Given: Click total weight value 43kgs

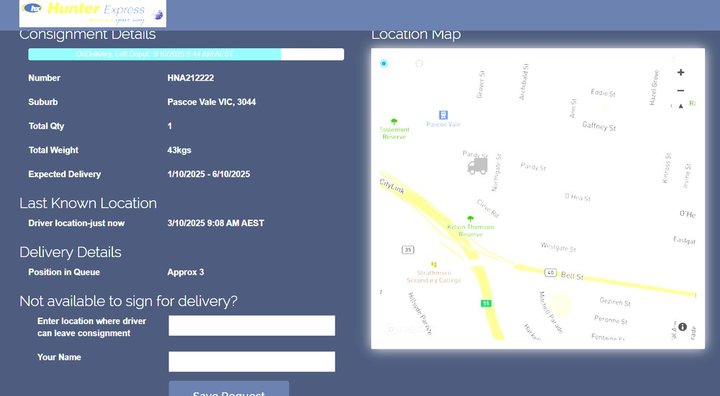Looking at the screenshot, I should (x=179, y=150).
